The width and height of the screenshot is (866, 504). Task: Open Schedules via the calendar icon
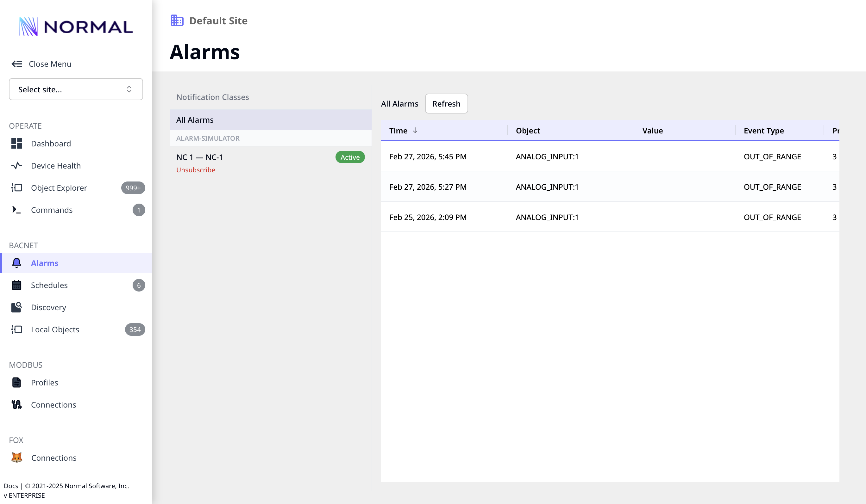coord(16,285)
